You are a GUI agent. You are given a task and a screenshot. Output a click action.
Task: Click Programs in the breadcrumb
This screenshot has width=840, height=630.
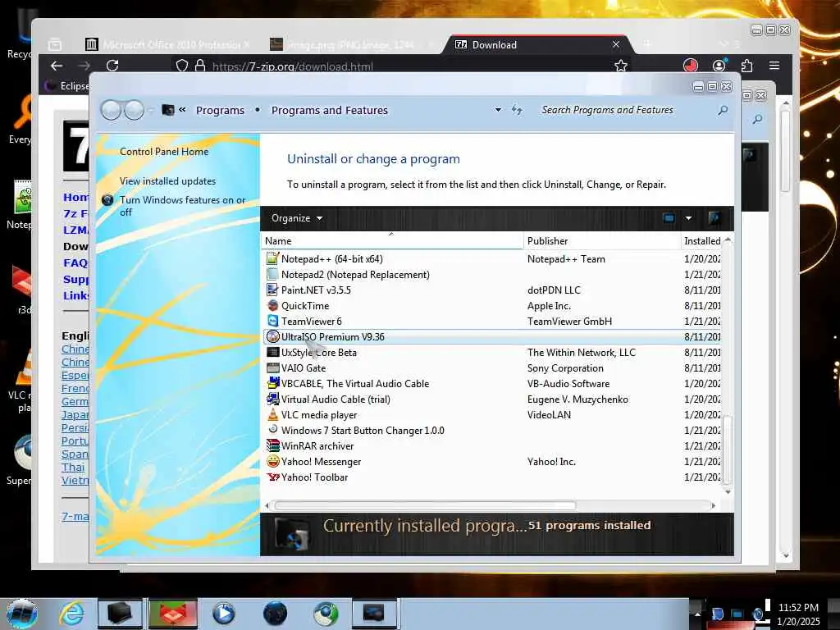click(x=220, y=110)
